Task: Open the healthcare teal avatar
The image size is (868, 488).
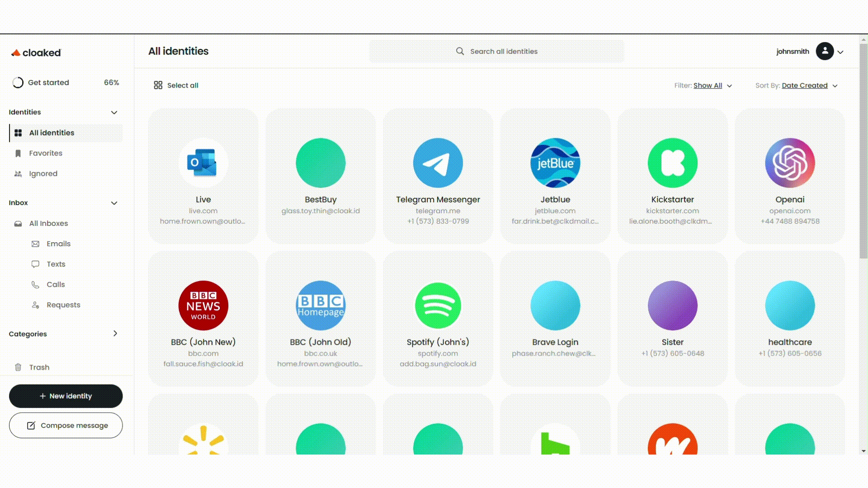Action: coord(790,305)
